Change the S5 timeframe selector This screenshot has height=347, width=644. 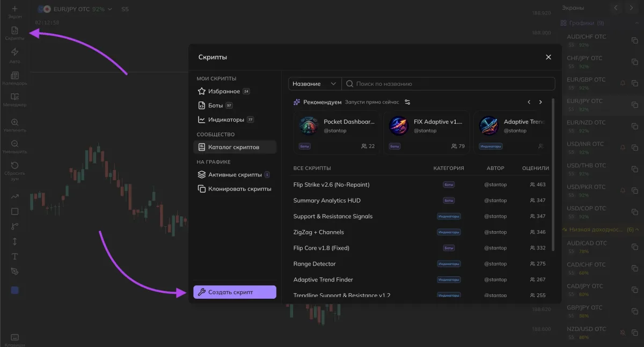[125, 9]
